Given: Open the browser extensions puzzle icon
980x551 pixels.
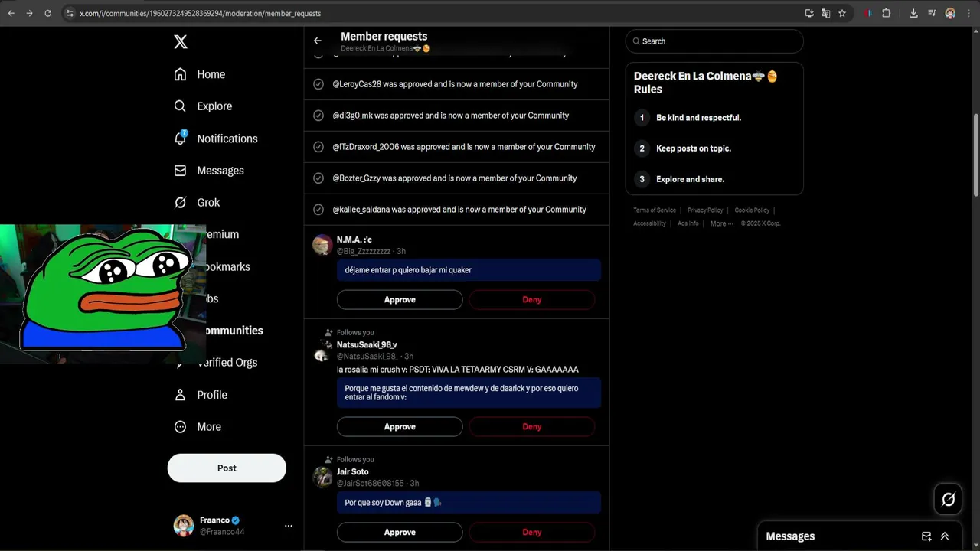Looking at the screenshot, I should (886, 13).
